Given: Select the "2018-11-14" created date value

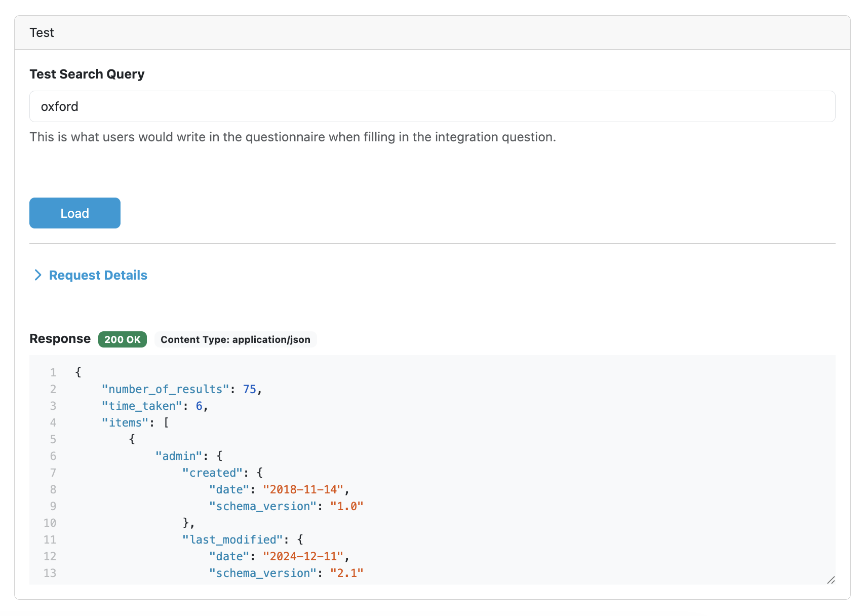Looking at the screenshot, I should pos(303,489).
